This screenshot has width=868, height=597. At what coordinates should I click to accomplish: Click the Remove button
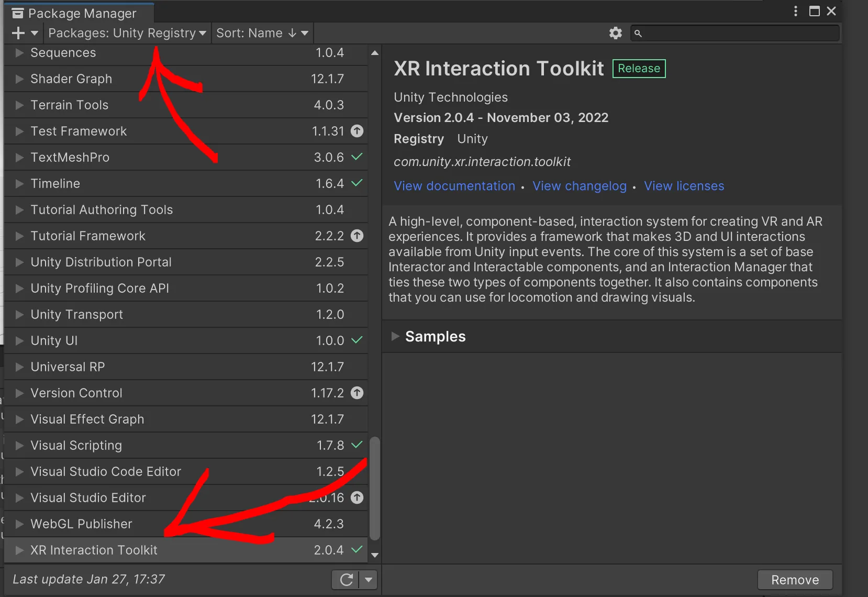pos(795,580)
